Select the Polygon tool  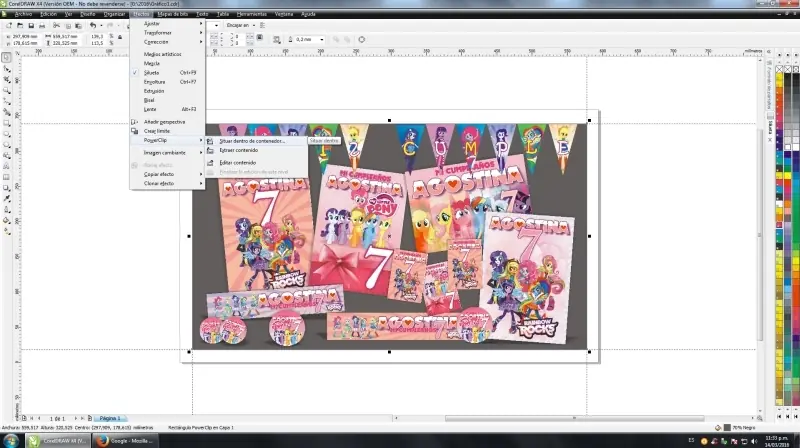click(x=7, y=144)
